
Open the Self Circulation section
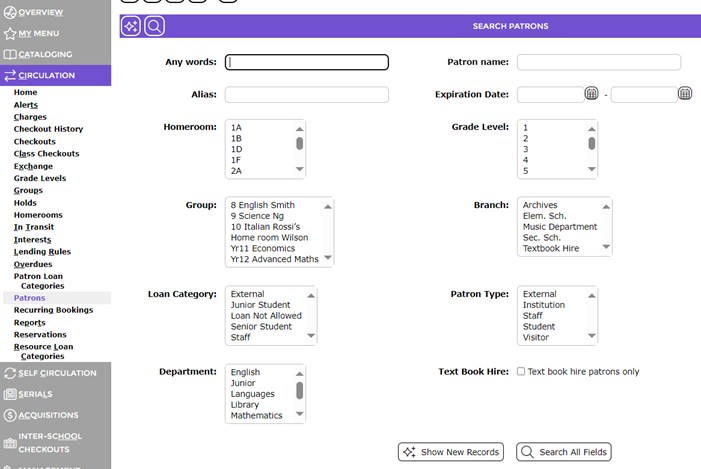point(57,373)
